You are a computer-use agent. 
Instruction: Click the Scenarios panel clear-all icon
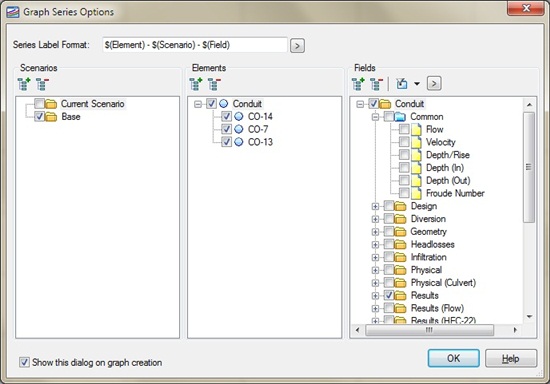(x=42, y=84)
